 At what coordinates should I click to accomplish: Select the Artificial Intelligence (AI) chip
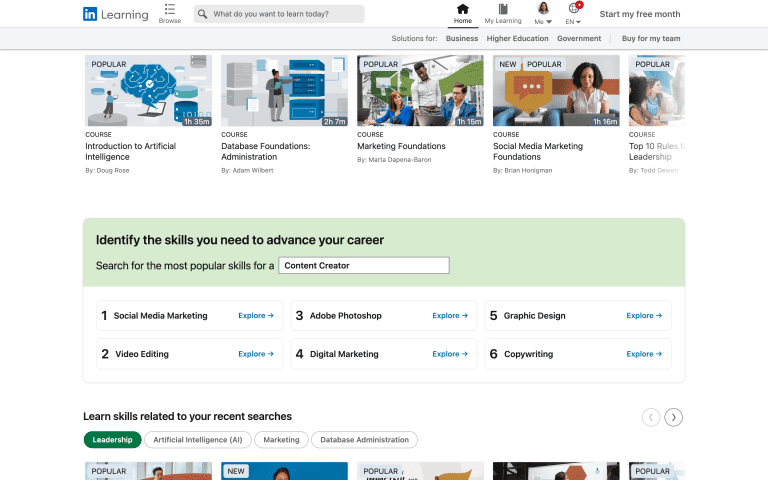(198, 440)
